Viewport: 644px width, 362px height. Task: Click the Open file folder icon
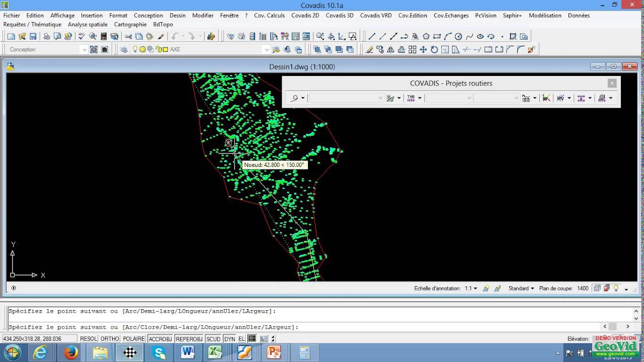click(22, 36)
